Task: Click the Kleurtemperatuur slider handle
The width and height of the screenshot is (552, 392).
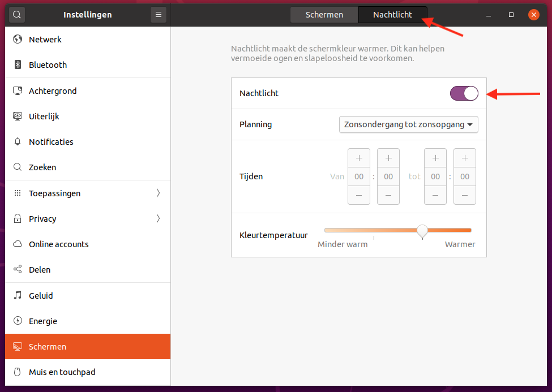Action: [422, 230]
